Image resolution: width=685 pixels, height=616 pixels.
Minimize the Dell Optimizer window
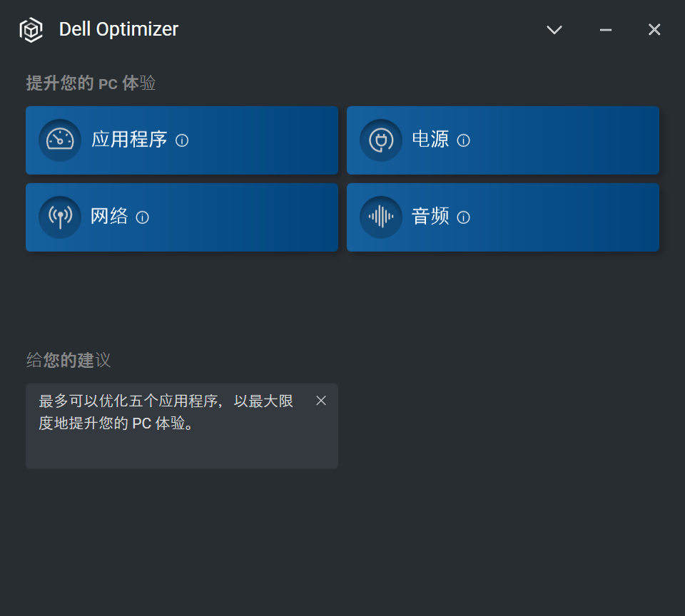coord(606,30)
